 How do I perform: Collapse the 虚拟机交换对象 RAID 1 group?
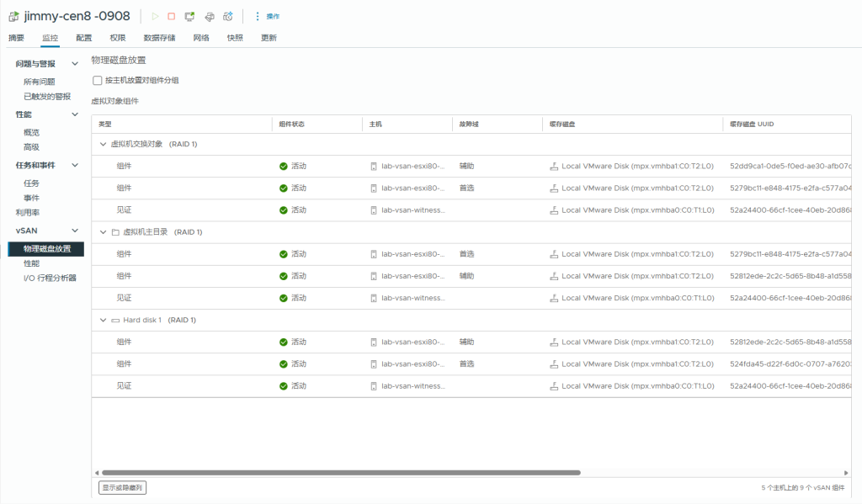[x=103, y=144]
